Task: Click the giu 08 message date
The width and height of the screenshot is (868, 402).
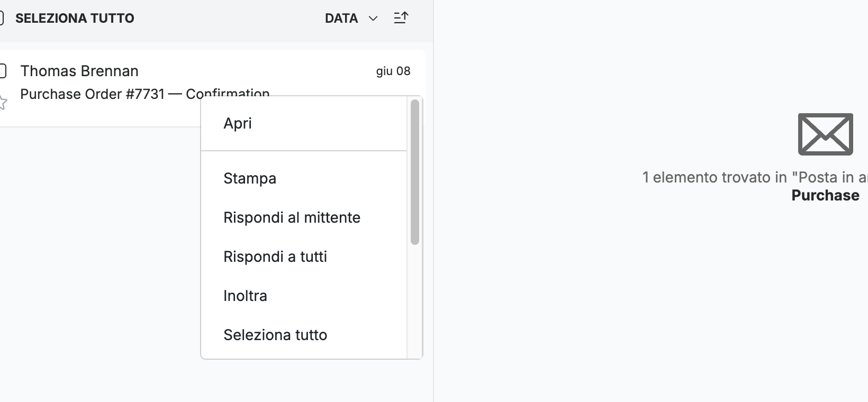Action: [x=393, y=71]
